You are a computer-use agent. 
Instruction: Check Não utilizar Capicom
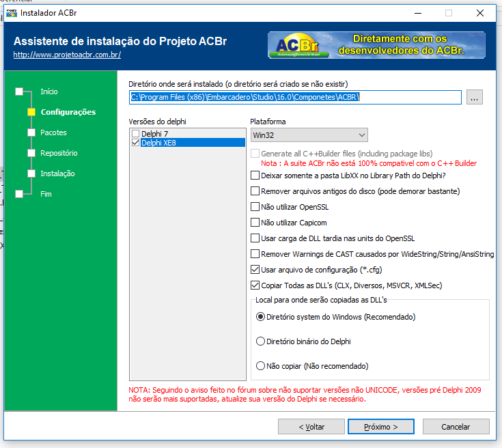click(x=255, y=223)
